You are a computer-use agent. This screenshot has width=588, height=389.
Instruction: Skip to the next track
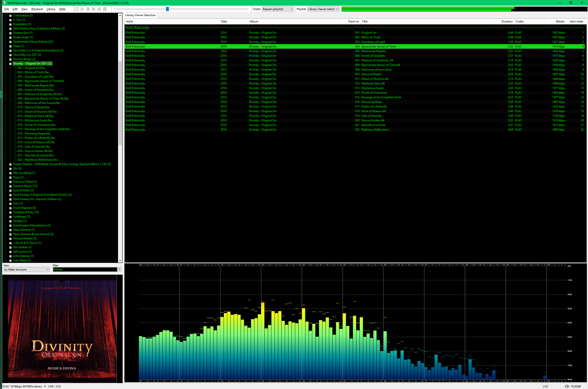pos(99,9)
